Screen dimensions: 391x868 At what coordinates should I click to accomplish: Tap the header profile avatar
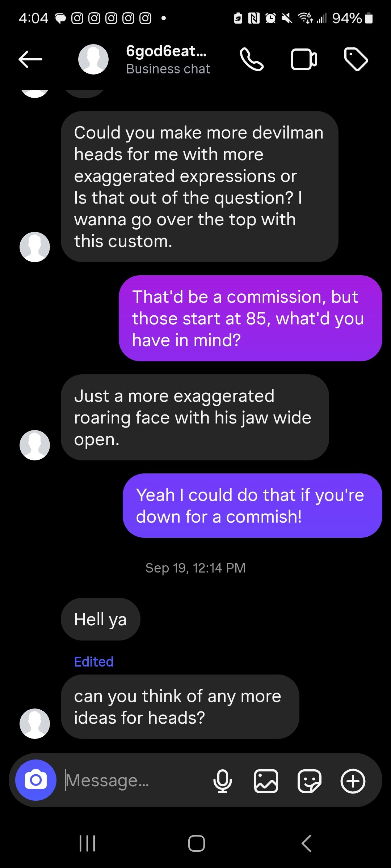tap(93, 59)
